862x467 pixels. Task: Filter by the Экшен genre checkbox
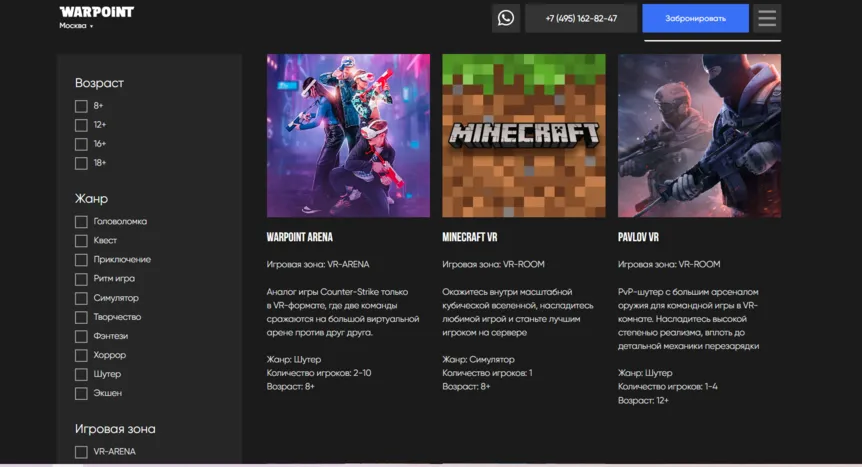(x=81, y=393)
